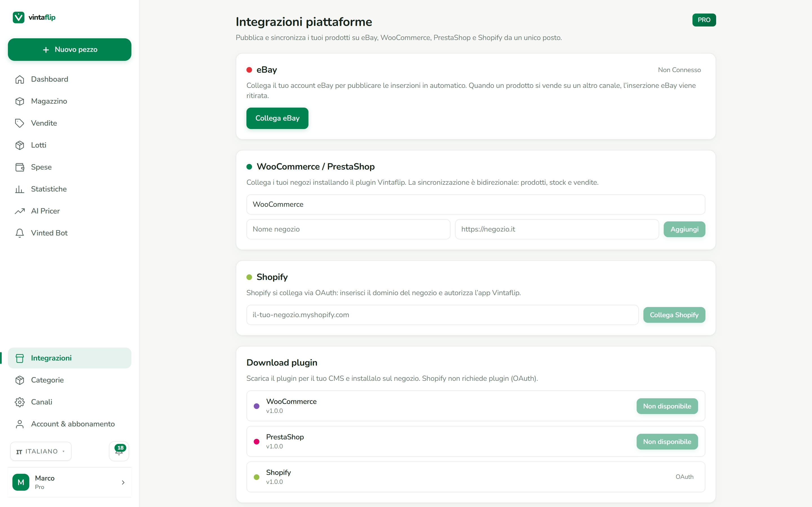Open Magazzino via its box icon
The image size is (812, 507).
[x=20, y=101]
